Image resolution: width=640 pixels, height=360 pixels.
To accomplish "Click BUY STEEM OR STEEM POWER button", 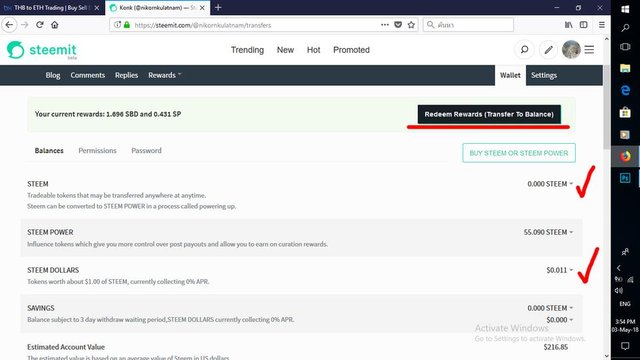I will [519, 153].
